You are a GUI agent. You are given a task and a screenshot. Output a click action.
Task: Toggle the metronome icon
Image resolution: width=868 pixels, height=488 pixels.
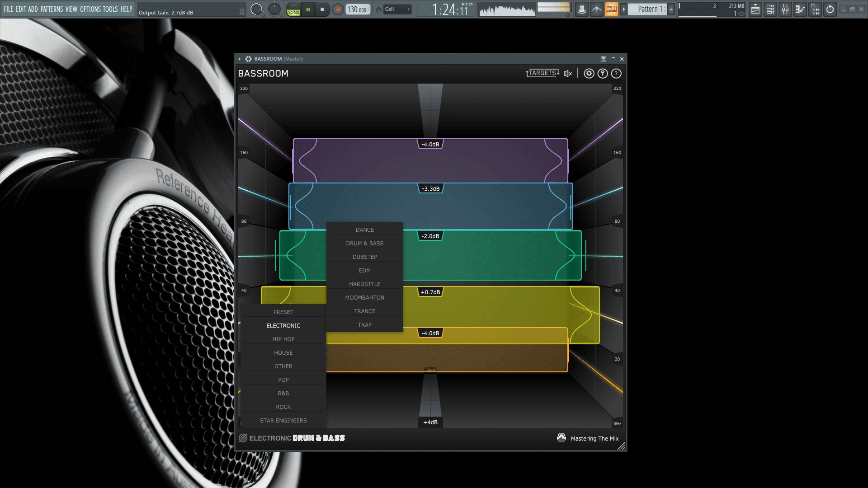coord(582,9)
